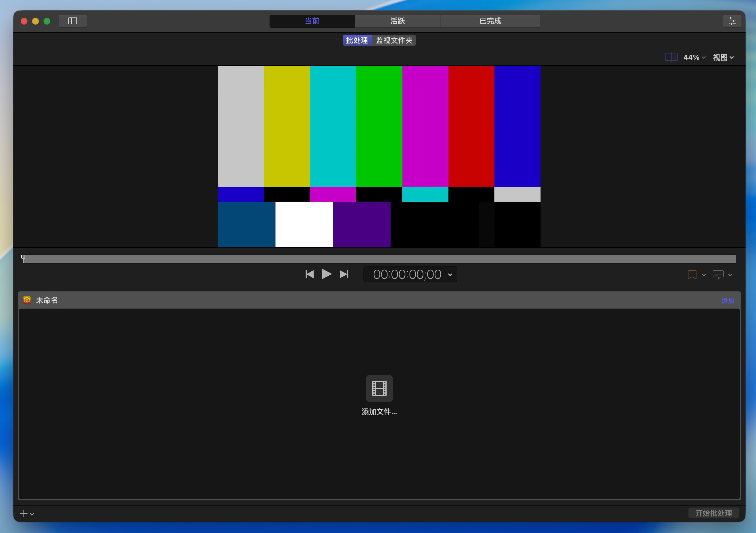Open the inspector sliders icon
The width and height of the screenshot is (756, 533).
(732, 21)
